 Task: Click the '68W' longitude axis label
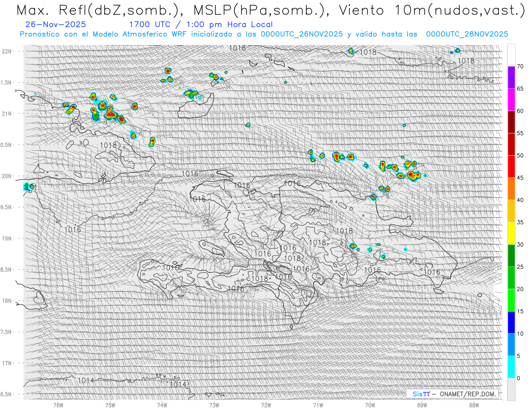[x=473, y=405]
